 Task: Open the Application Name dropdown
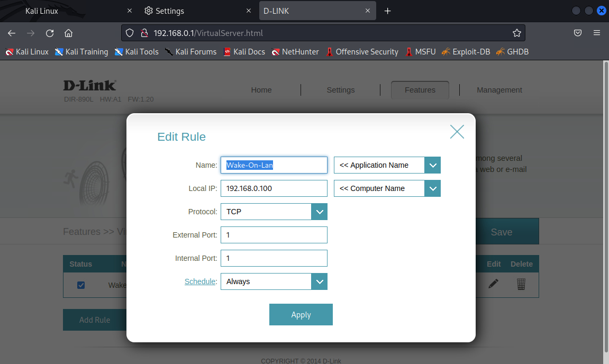(387, 165)
